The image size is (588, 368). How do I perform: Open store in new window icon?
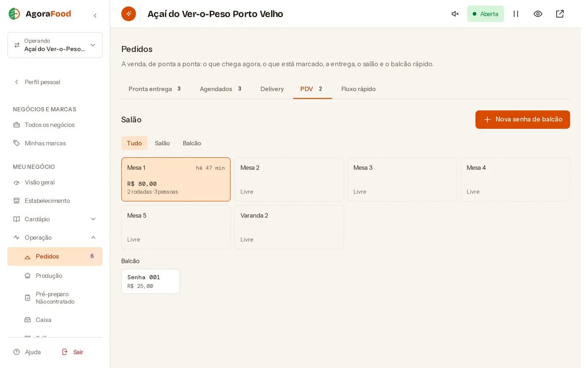coord(560,14)
